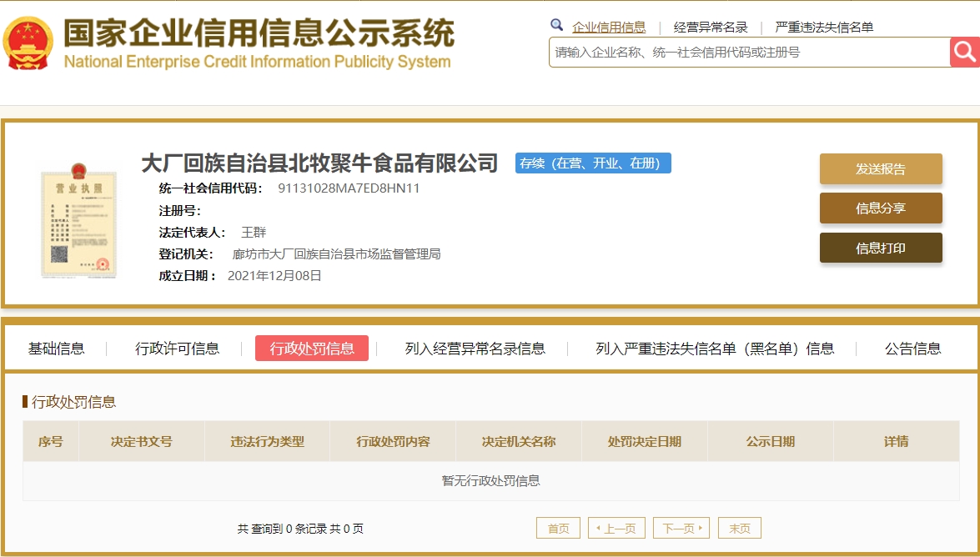Click the 决定机关名称 column header
The image size is (980, 557).
pos(519,441)
